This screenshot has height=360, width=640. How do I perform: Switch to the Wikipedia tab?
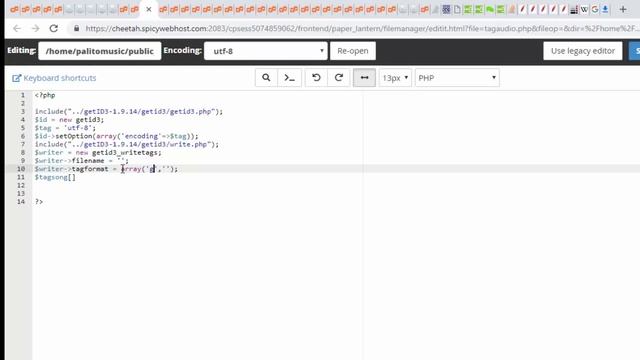[x=584, y=9]
